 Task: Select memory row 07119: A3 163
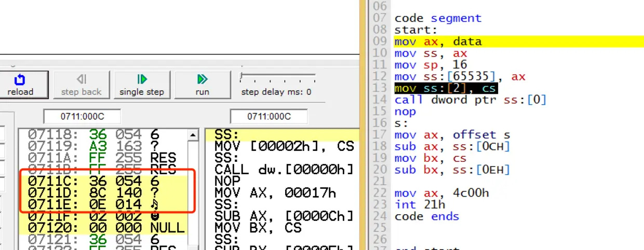102,146
